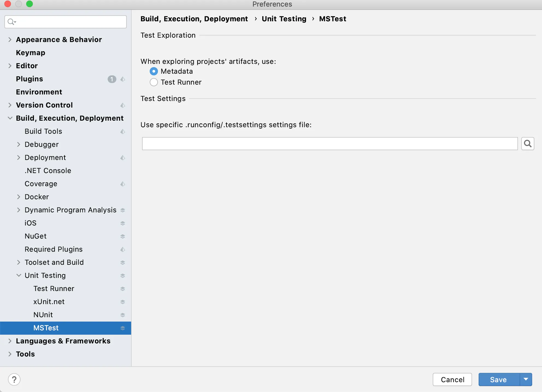Click the help question mark icon
The image size is (542, 392).
click(14, 379)
